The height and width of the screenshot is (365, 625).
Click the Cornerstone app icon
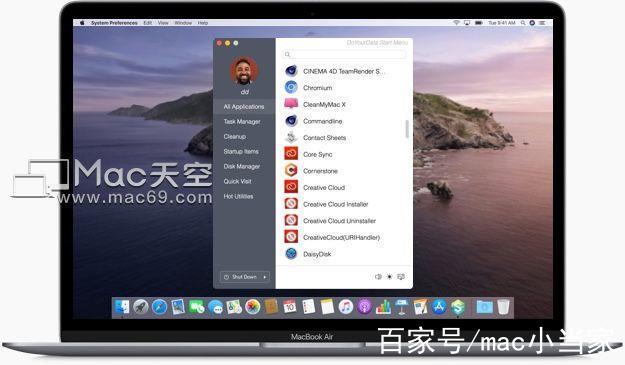[291, 171]
